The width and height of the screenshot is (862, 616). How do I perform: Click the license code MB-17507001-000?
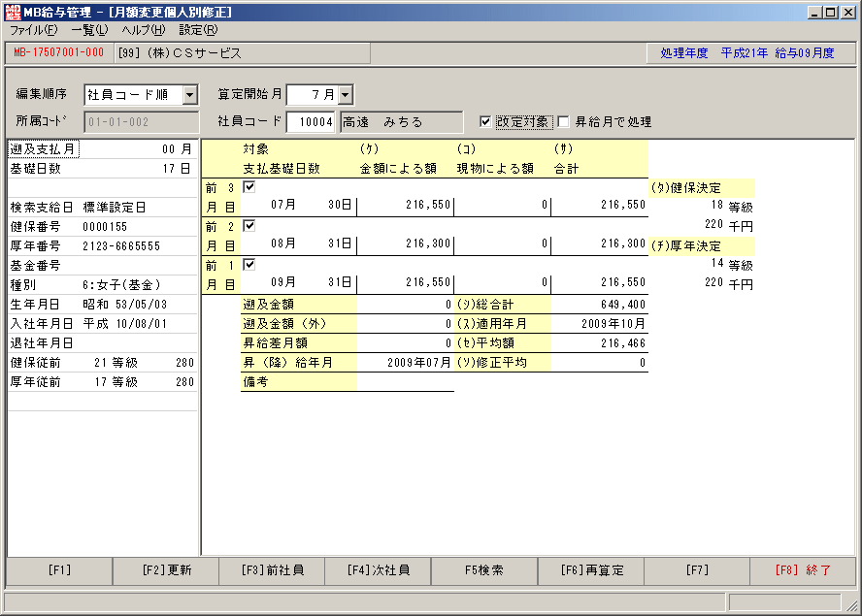coord(59,52)
